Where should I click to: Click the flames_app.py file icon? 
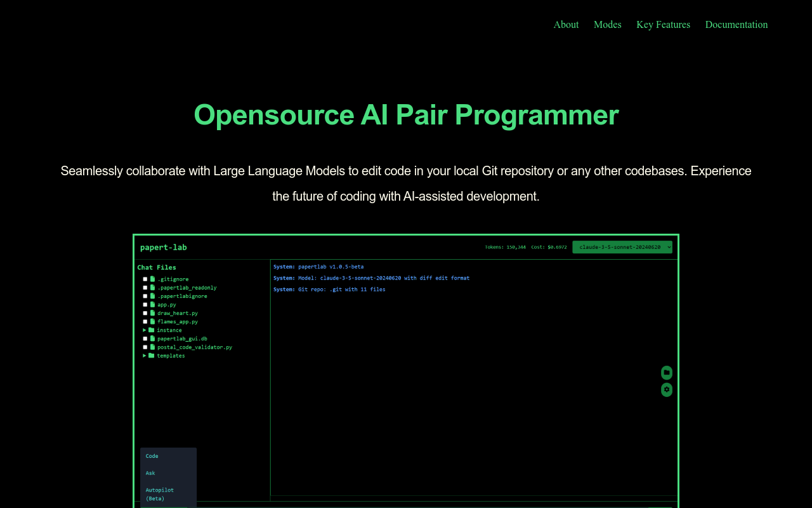coord(153,321)
